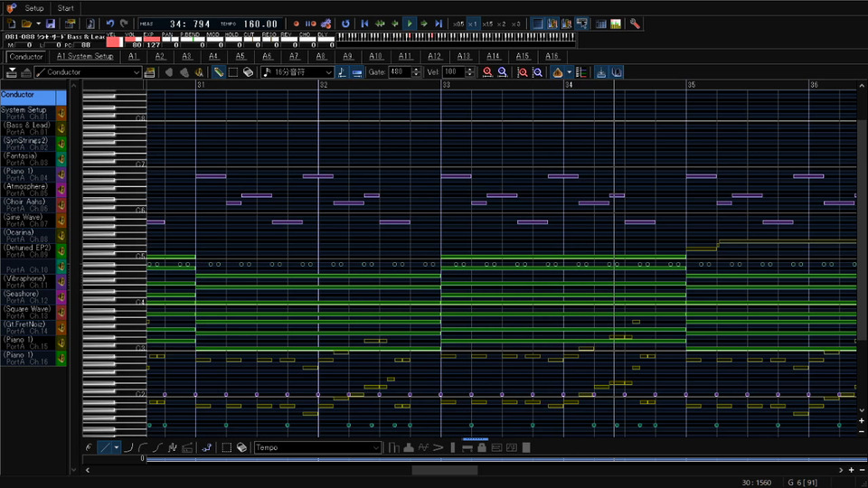
Task: Select the Eraser tool
Action: point(248,72)
